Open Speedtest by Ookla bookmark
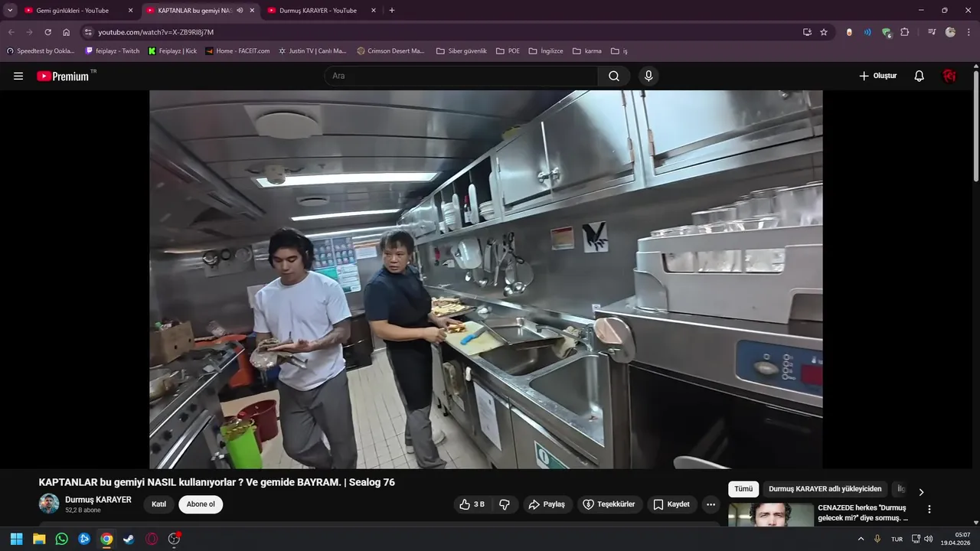The image size is (980, 551). 41,51
